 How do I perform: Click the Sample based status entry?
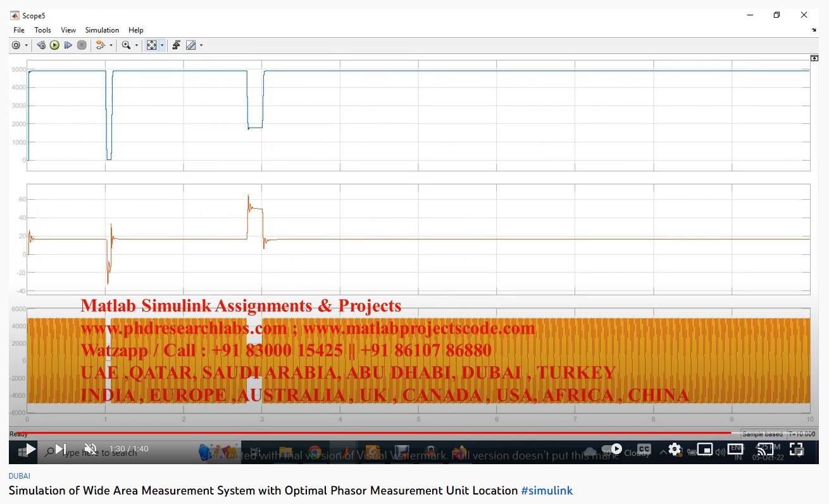[763, 434]
